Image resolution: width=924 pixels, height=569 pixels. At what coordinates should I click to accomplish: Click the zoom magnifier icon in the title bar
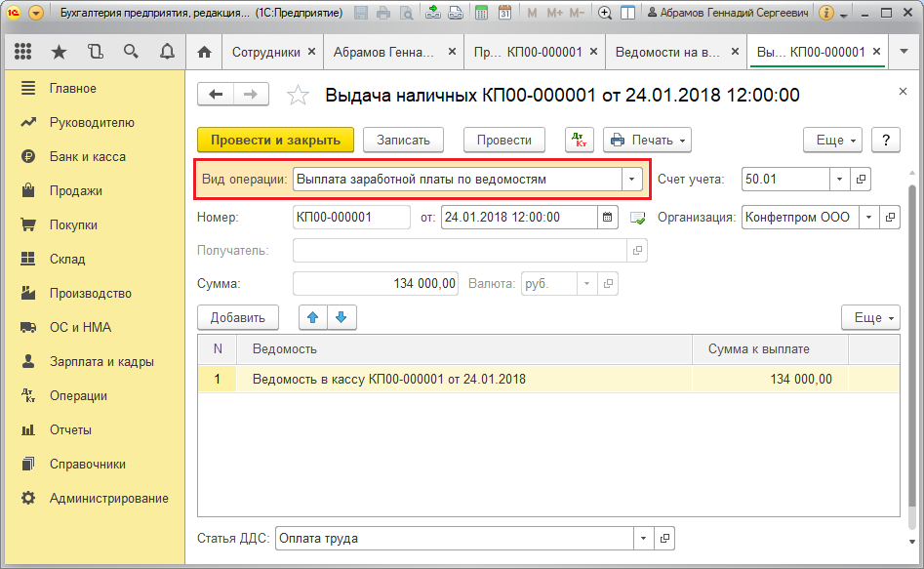[605, 13]
